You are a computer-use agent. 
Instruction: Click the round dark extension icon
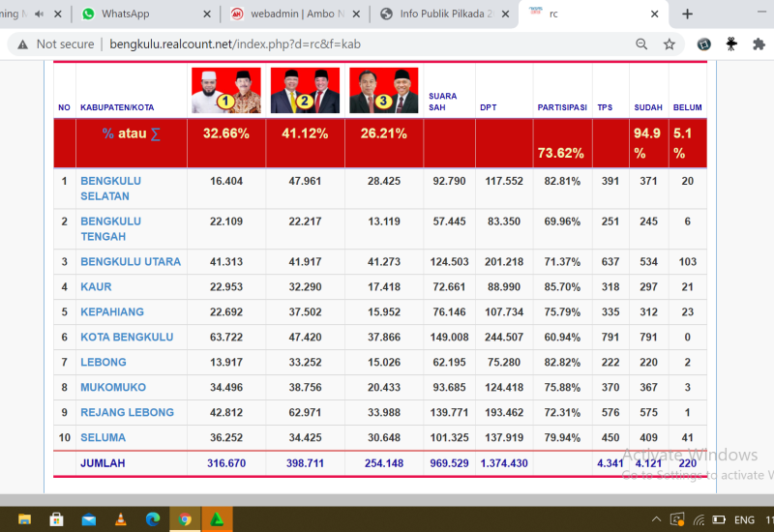pyautogui.click(x=703, y=44)
